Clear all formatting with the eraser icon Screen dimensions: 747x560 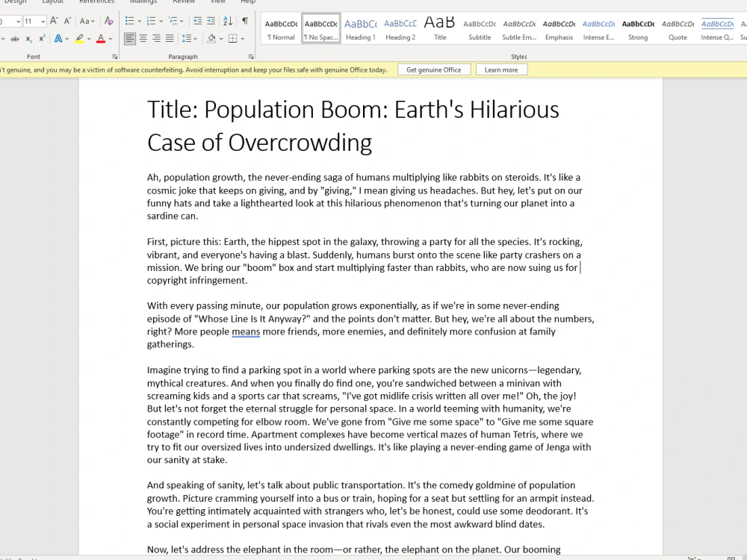click(108, 21)
